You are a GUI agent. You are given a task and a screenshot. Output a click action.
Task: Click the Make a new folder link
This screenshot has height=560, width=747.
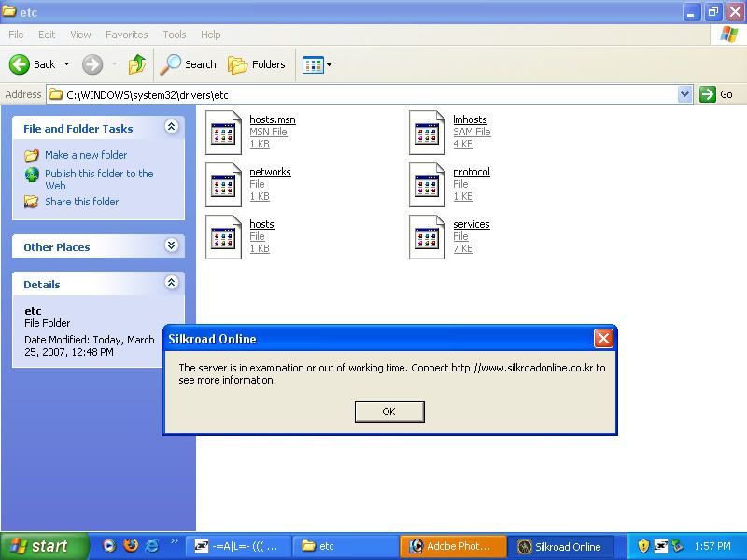[x=86, y=155]
